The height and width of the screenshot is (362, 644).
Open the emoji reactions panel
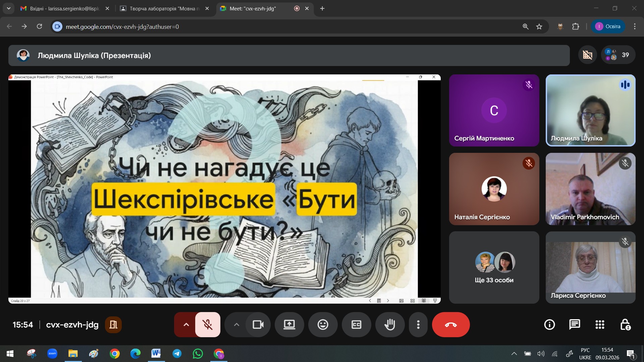coord(323,324)
